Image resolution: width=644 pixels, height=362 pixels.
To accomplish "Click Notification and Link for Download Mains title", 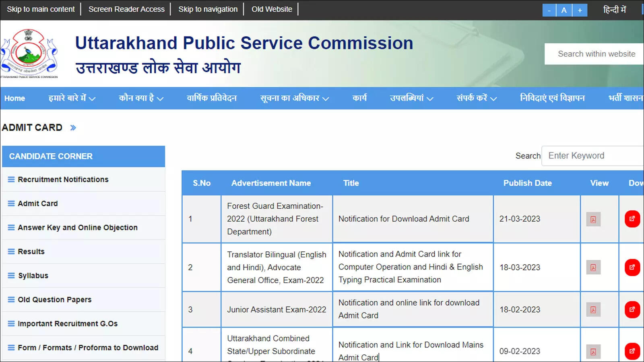I will [x=411, y=351].
